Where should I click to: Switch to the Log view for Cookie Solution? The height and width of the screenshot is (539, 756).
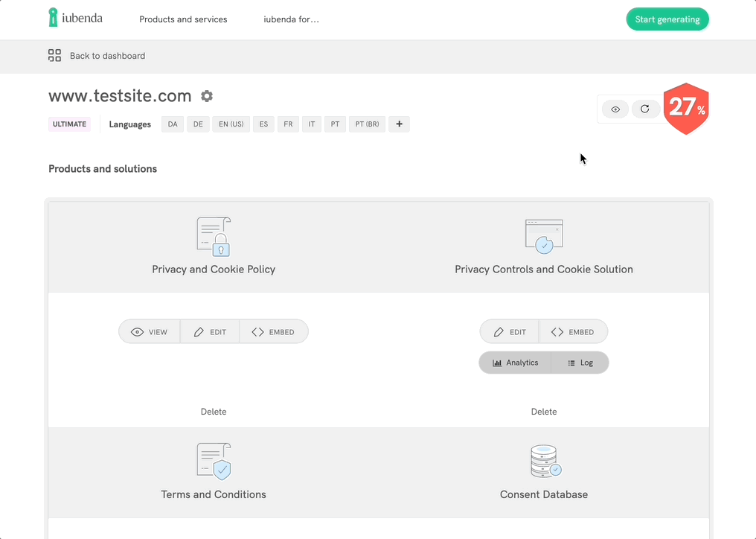(x=580, y=363)
